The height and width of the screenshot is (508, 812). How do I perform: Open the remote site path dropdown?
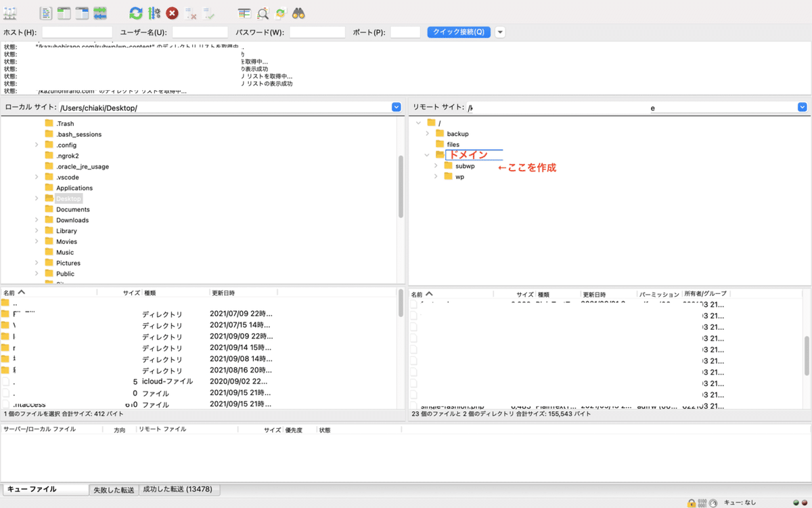(x=802, y=106)
